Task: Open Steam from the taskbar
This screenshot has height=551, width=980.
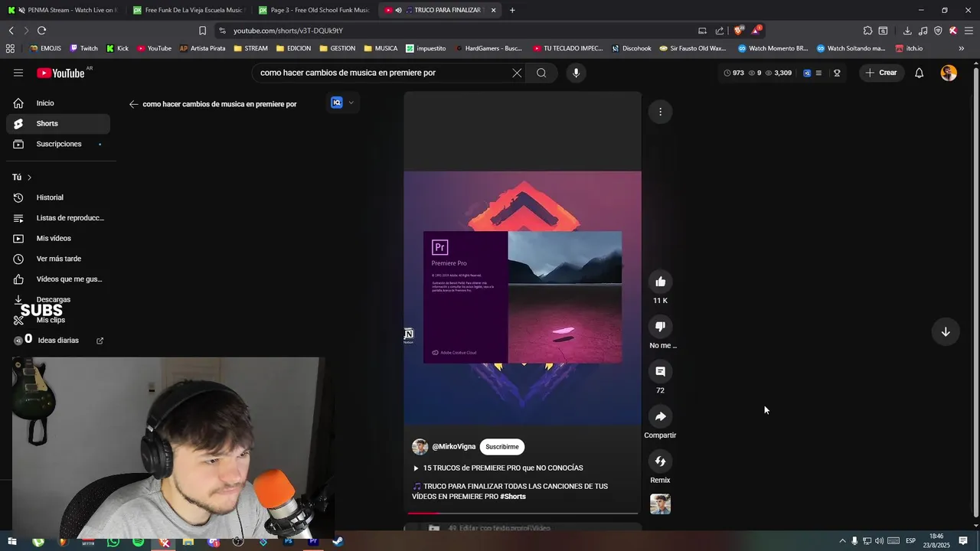Action: pyautogui.click(x=338, y=542)
